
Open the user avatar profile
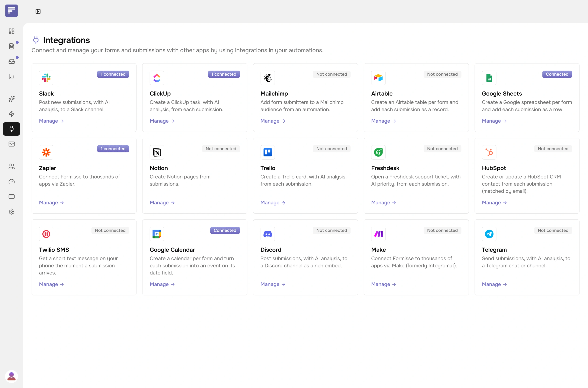(11, 376)
